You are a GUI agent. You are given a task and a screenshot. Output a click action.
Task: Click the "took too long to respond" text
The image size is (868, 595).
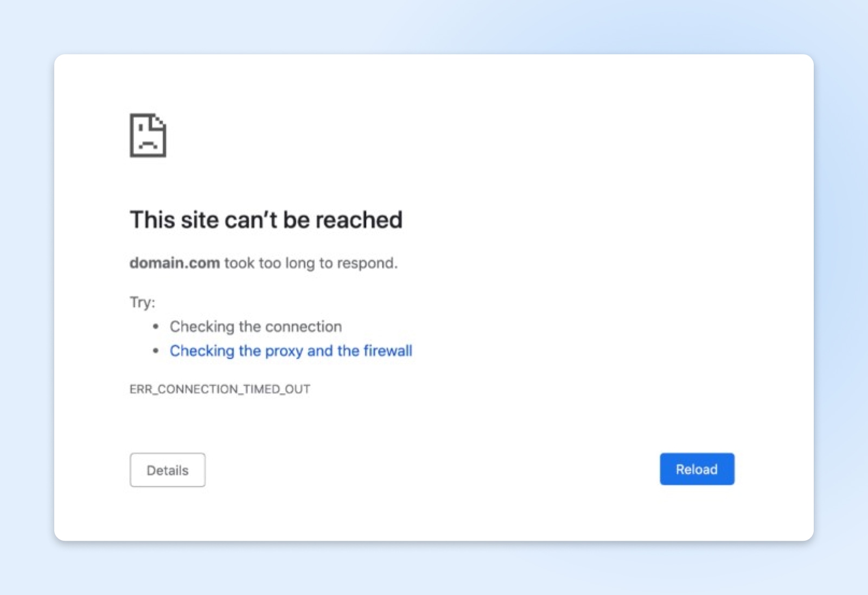[311, 263]
